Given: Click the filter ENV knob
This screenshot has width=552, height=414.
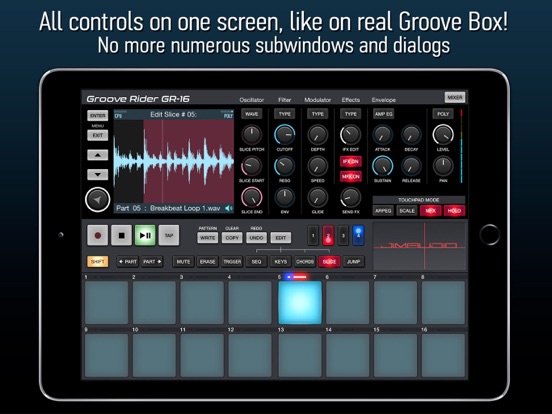Looking at the screenshot, I should [284, 197].
